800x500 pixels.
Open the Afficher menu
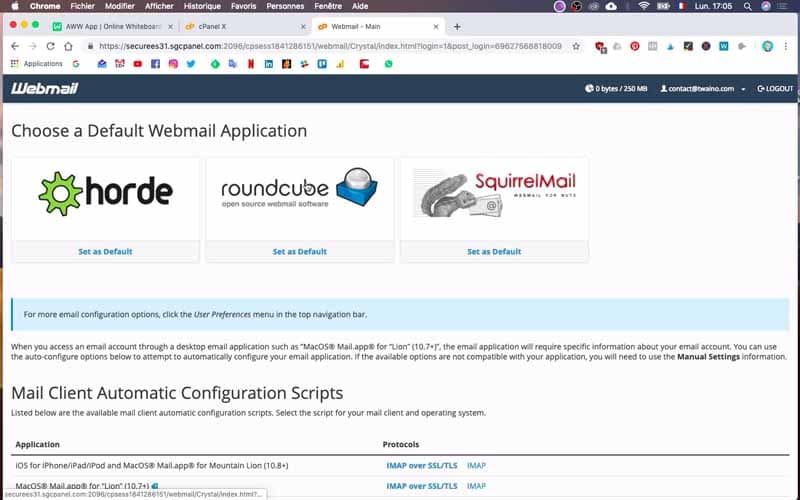pos(159,6)
